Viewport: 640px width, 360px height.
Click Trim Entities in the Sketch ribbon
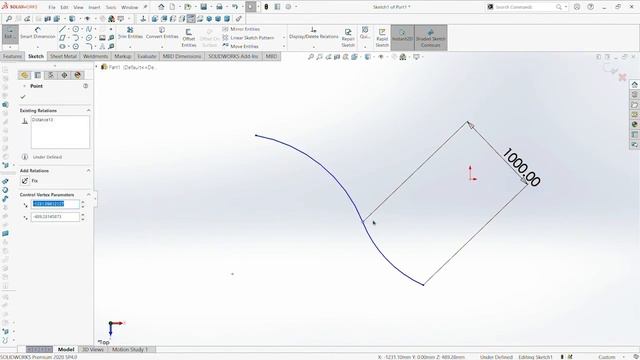pos(130,33)
